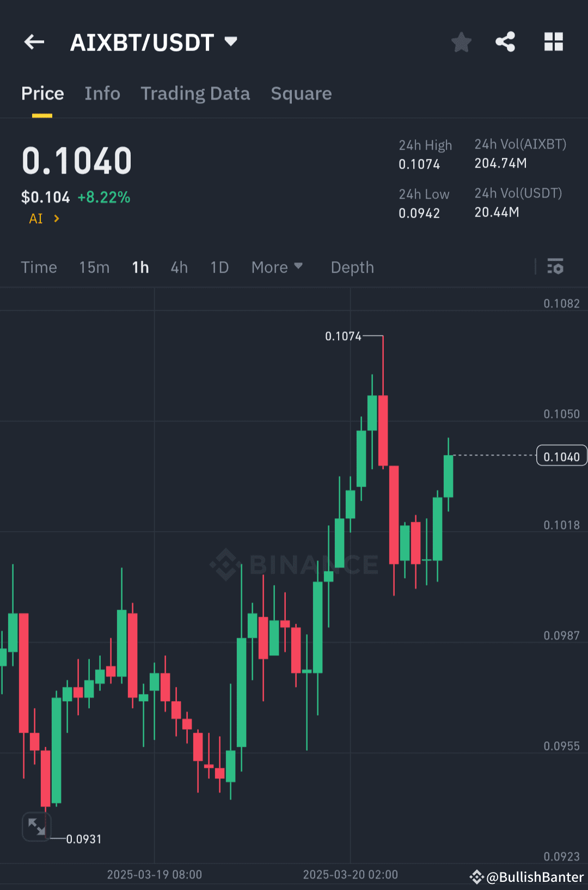Open the Info section

click(102, 94)
